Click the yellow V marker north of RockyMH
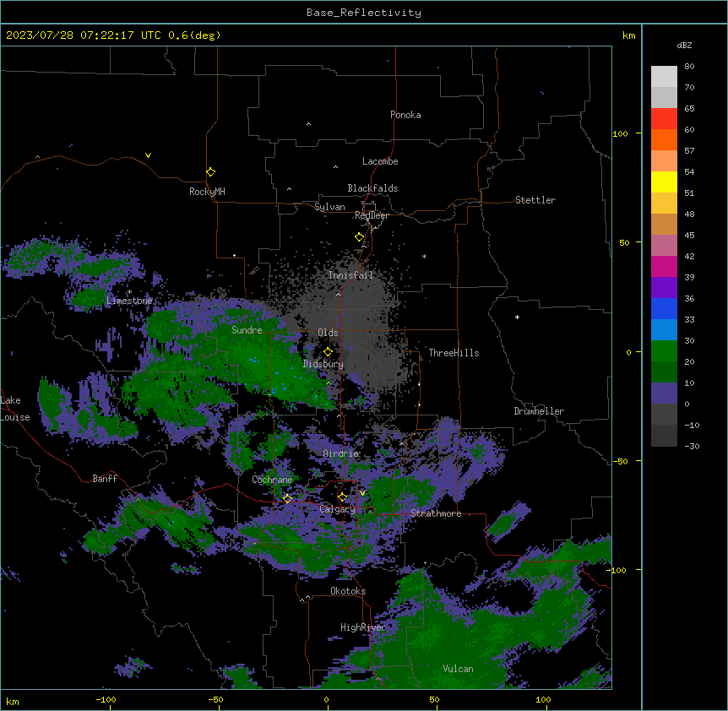The height and width of the screenshot is (711, 728). coord(148,155)
